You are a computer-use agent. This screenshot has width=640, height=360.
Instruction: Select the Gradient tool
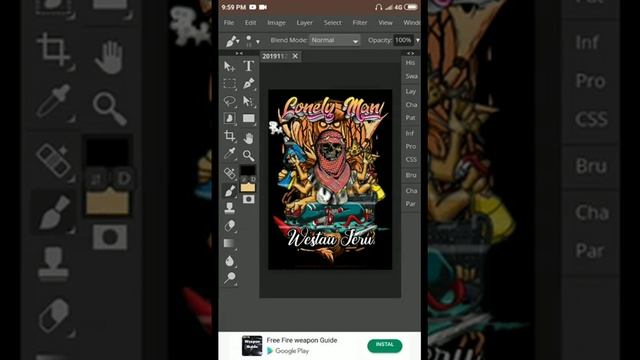tap(230, 243)
